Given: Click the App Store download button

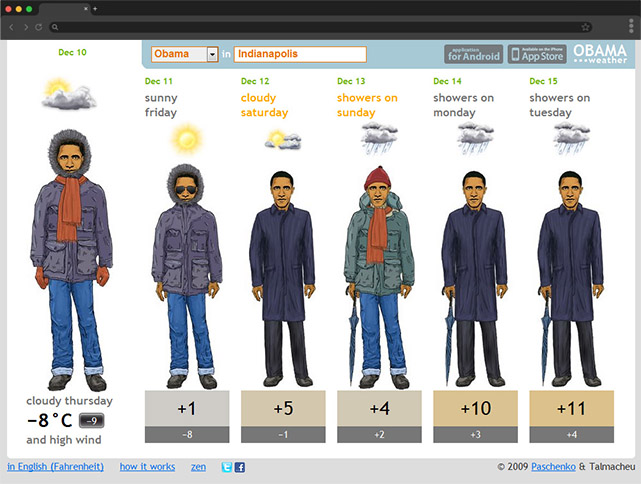Looking at the screenshot, I should point(537,54).
